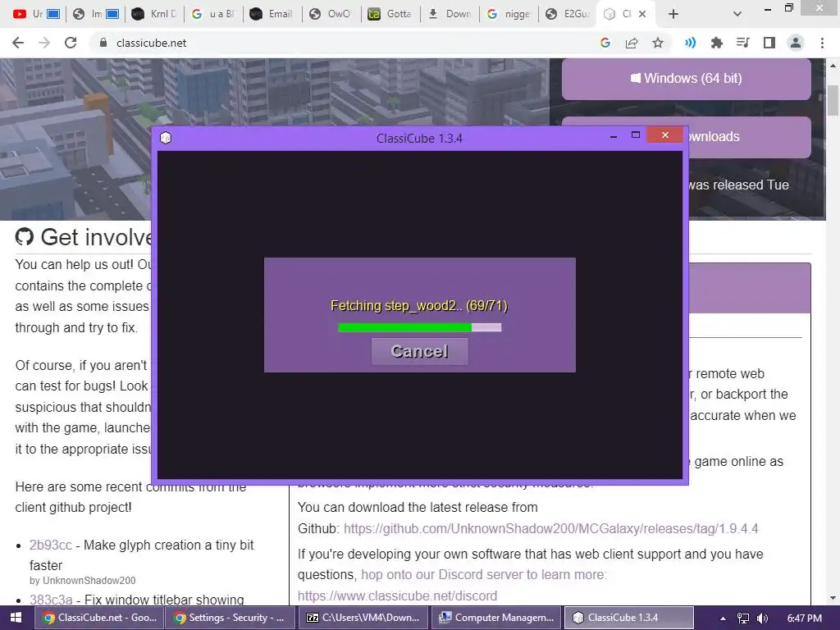Click the ClassiCube 1.3.4 taskbar button
Screen dimensions: 840x630
coord(629,618)
